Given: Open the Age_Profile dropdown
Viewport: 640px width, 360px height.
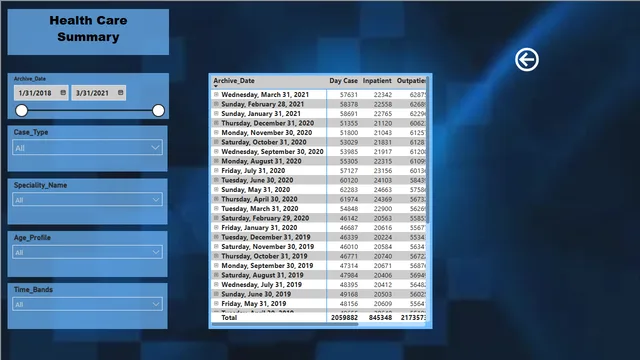Looking at the screenshot, I should coord(87,252).
